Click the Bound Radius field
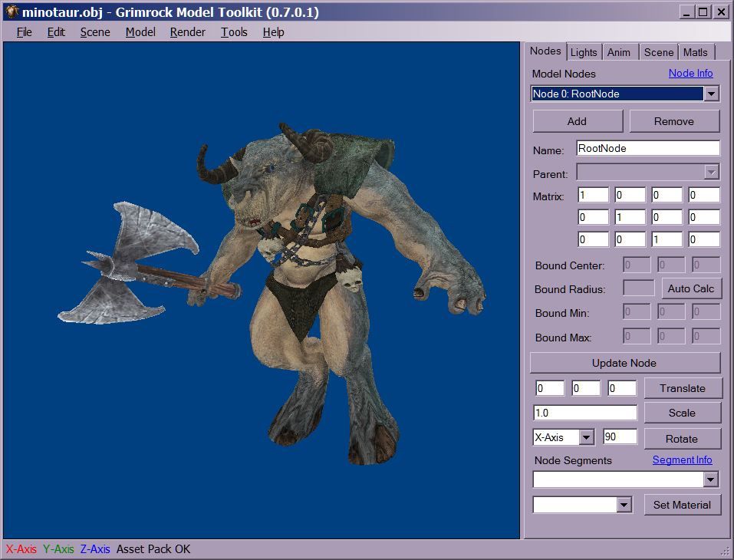The height and width of the screenshot is (560, 734). 638,288
